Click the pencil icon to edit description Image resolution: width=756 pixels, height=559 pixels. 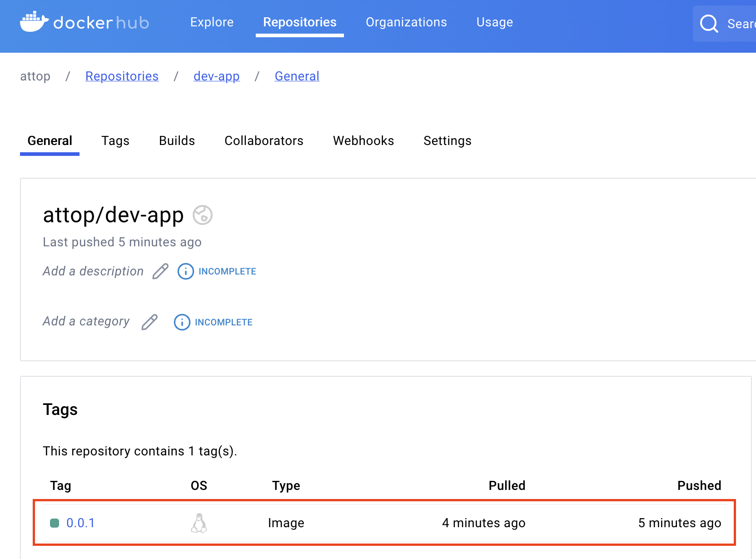160,271
